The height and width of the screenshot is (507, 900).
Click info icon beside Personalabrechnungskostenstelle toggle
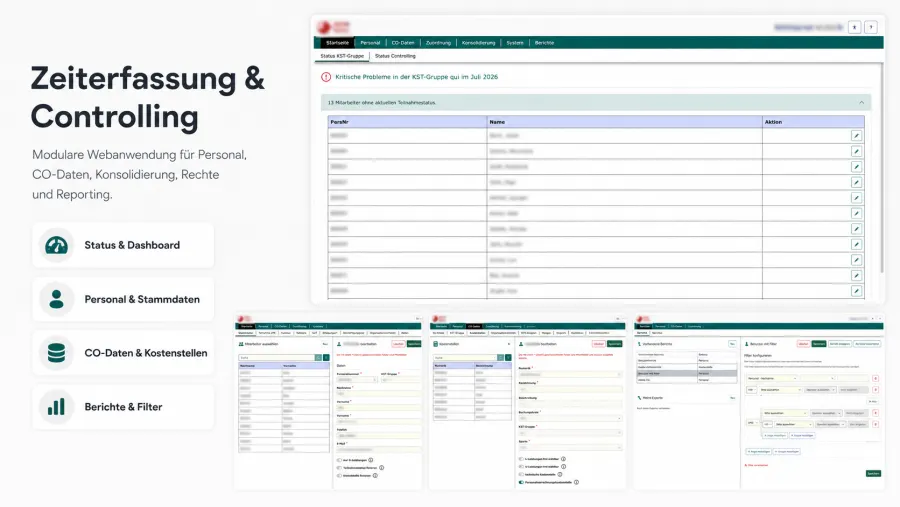point(576,482)
